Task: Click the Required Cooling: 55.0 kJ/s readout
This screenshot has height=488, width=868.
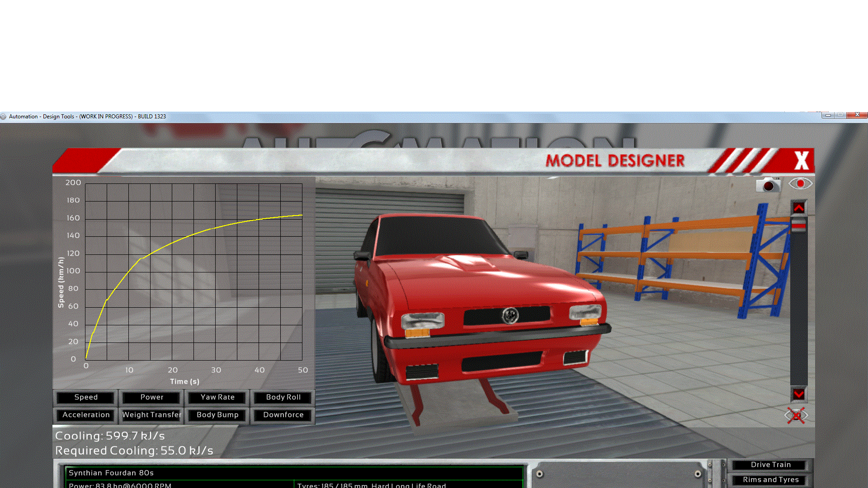Action: click(134, 450)
